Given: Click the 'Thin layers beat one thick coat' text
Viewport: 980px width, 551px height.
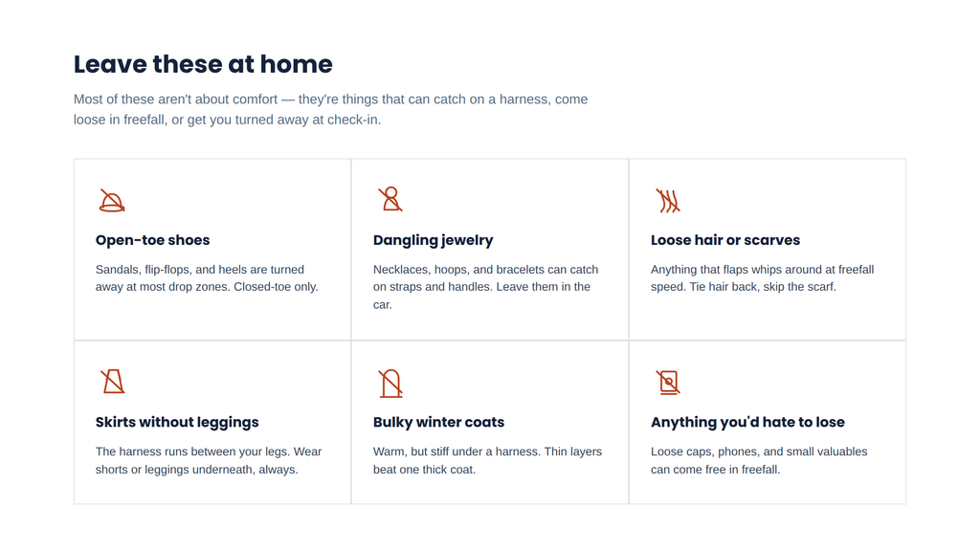Looking at the screenshot, I should tap(487, 460).
